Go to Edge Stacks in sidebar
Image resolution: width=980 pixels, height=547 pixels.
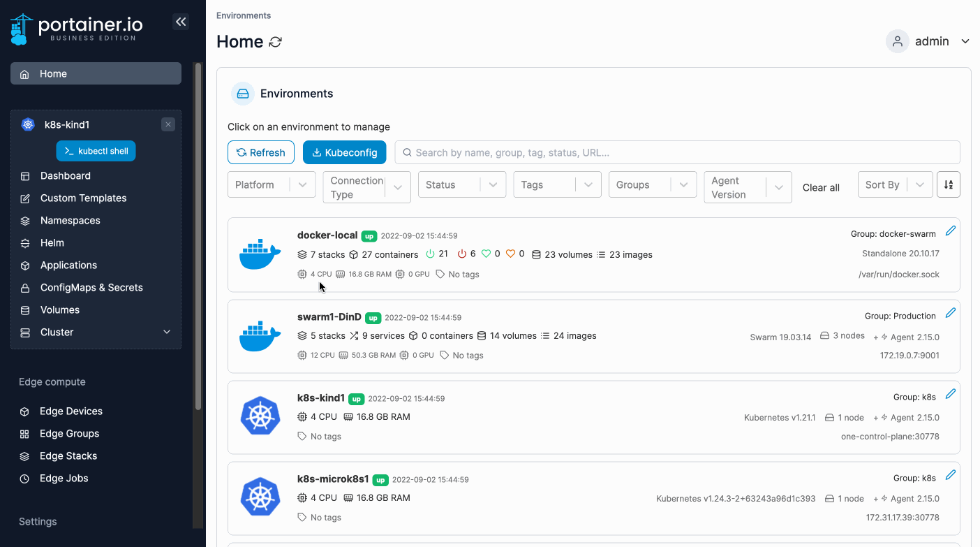(x=68, y=456)
